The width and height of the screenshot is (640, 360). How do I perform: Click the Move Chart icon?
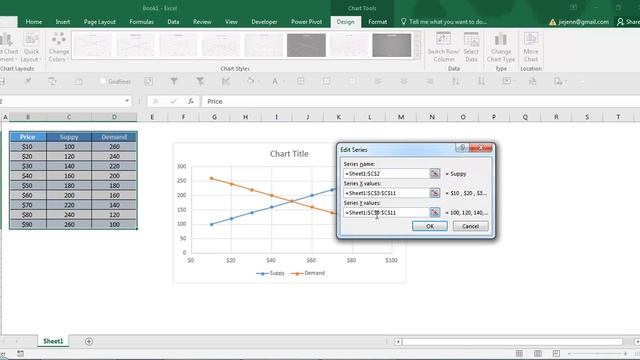tap(531, 48)
